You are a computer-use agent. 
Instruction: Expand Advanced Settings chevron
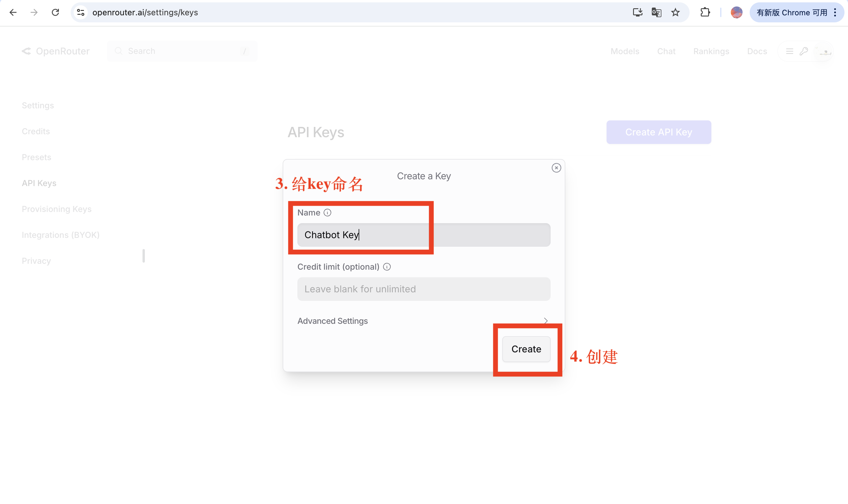[545, 321]
